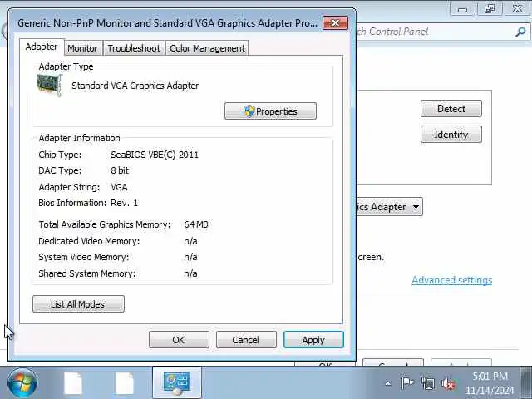Select Control Panel display taskbar icon
Image resolution: width=532 pixels, height=399 pixels.
pos(177,382)
